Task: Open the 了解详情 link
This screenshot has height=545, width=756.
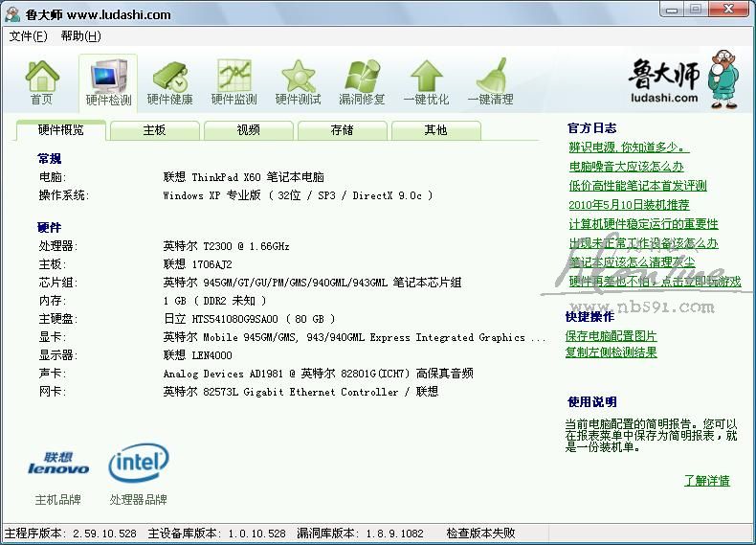Action: (x=706, y=481)
